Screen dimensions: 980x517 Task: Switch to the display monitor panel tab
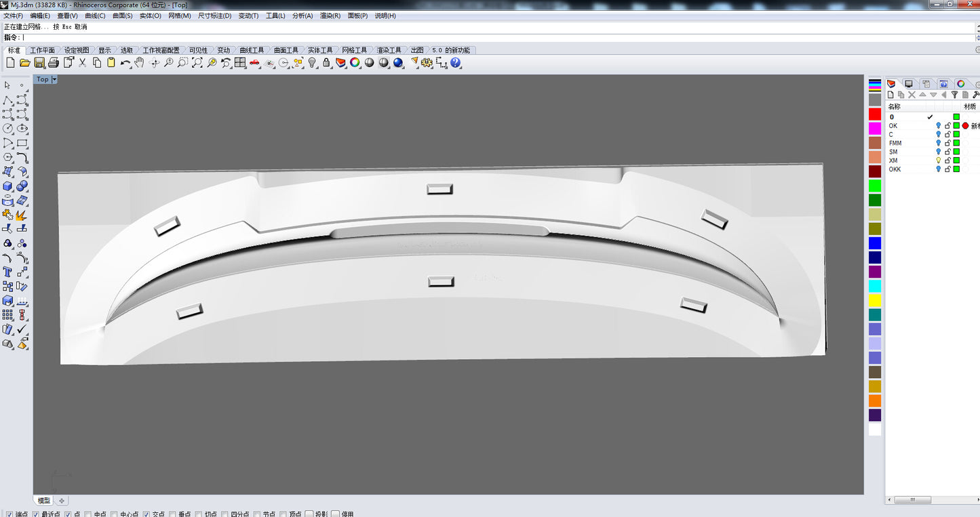909,84
